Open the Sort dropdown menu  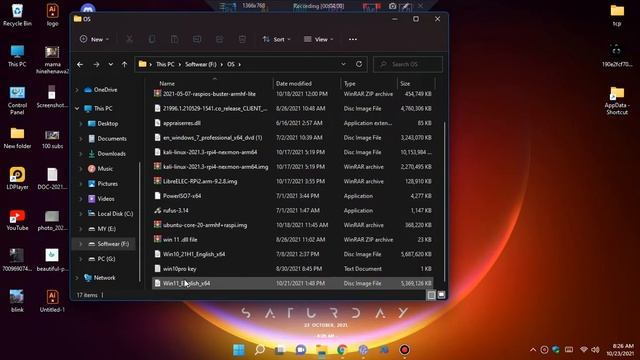tap(276, 39)
